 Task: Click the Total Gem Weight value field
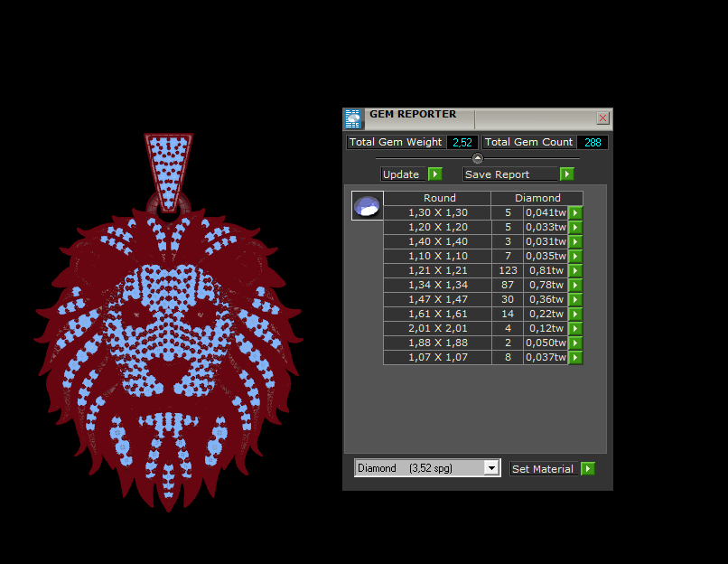462,143
